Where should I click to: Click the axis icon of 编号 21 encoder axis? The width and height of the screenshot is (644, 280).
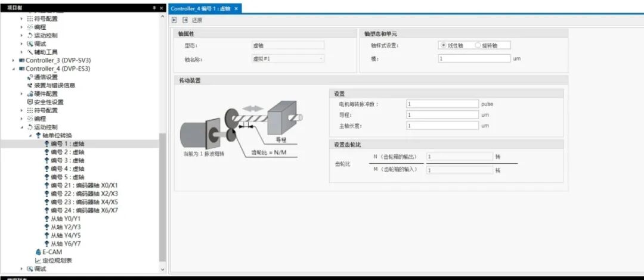pyautogui.click(x=47, y=185)
